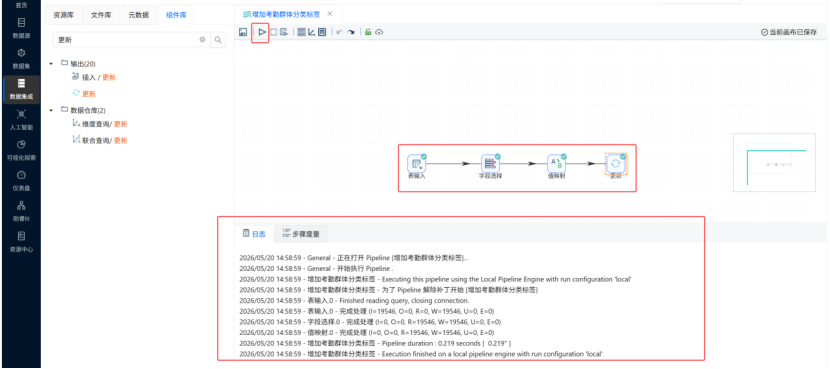Open 数据源 in the sidebar

pyautogui.click(x=21, y=28)
